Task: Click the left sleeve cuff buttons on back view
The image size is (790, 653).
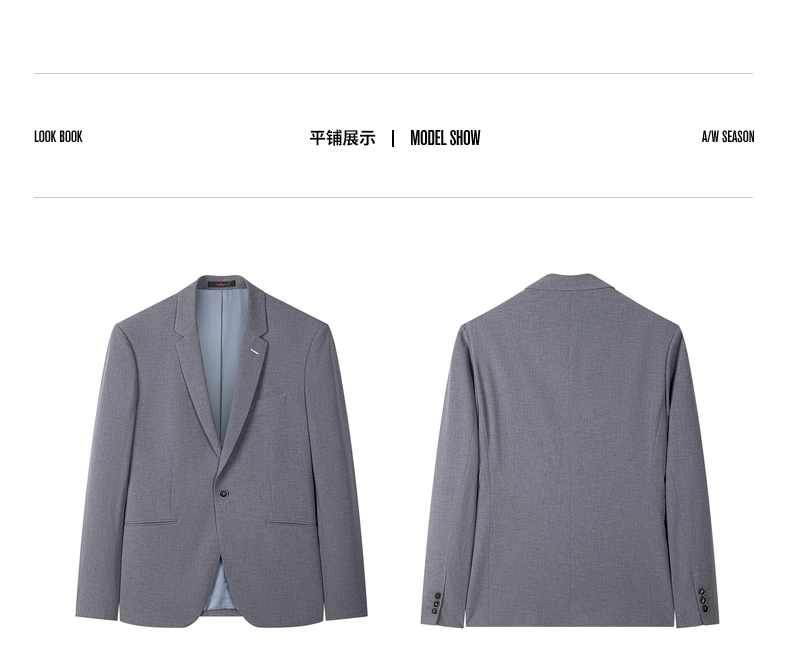Action: tap(436, 603)
